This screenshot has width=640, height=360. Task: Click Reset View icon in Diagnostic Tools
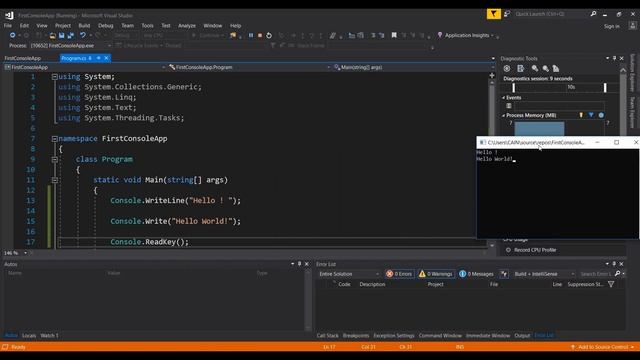tap(556, 69)
